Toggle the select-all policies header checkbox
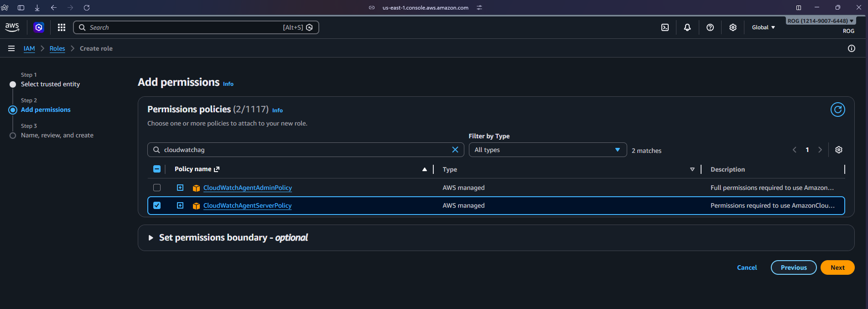Screen dimensions: 868x309 coord(157,169)
